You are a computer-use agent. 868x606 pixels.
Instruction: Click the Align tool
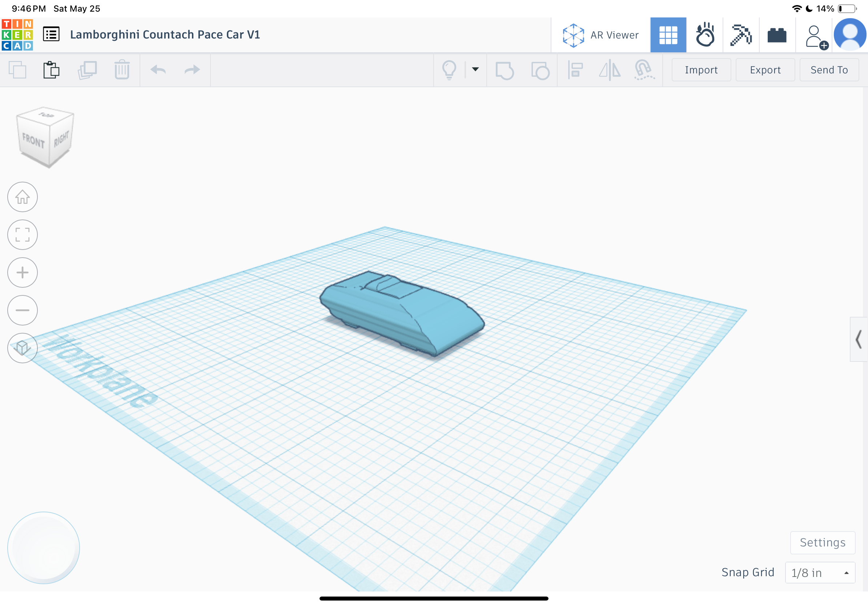575,70
